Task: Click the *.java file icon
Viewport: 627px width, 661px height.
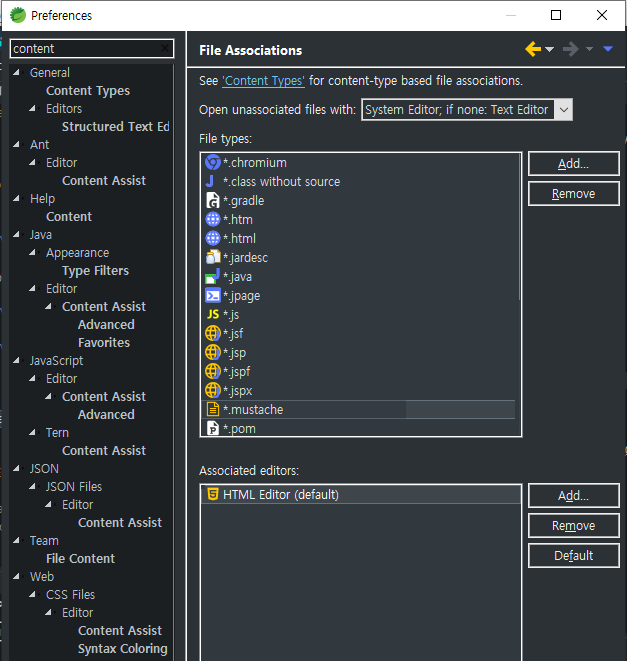Action: click(x=213, y=276)
